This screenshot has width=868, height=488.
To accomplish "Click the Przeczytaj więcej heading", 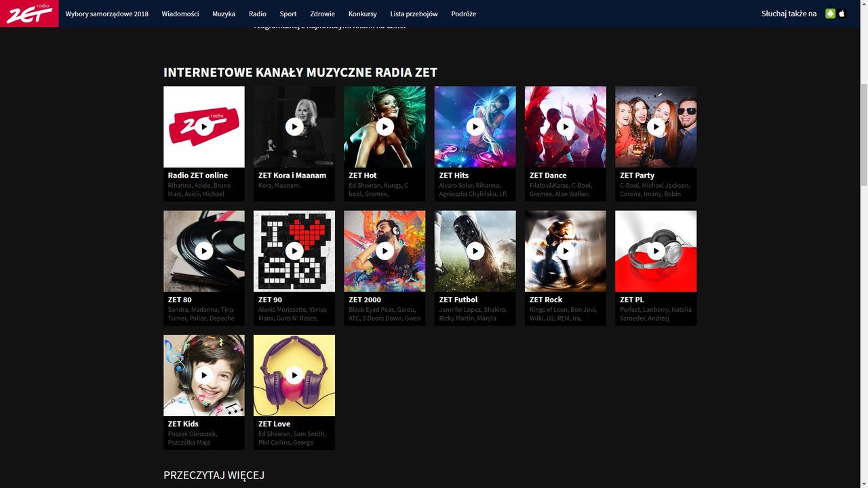I will (214, 475).
